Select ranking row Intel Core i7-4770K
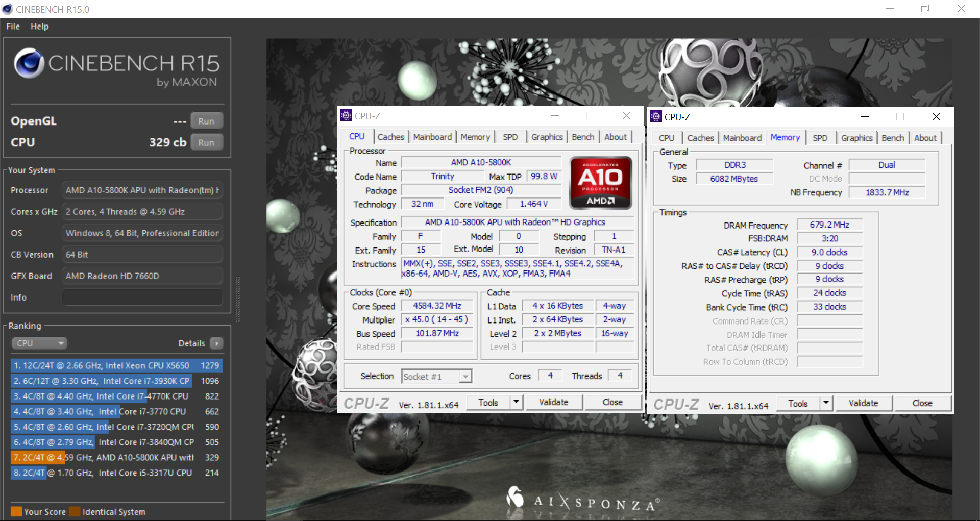Image resolution: width=980 pixels, height=521 pixels. (116, 396)
